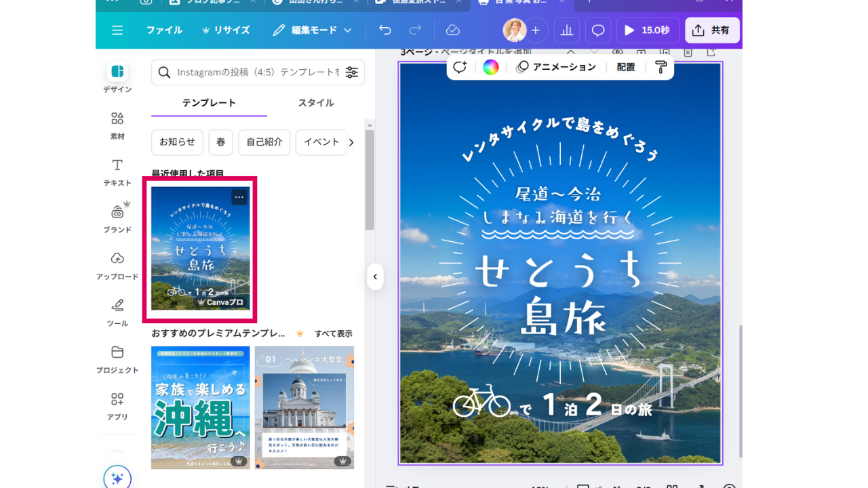Select the テキスト text tool
The height and width of the screenshot is (488, 868).
tap(117, 172)
